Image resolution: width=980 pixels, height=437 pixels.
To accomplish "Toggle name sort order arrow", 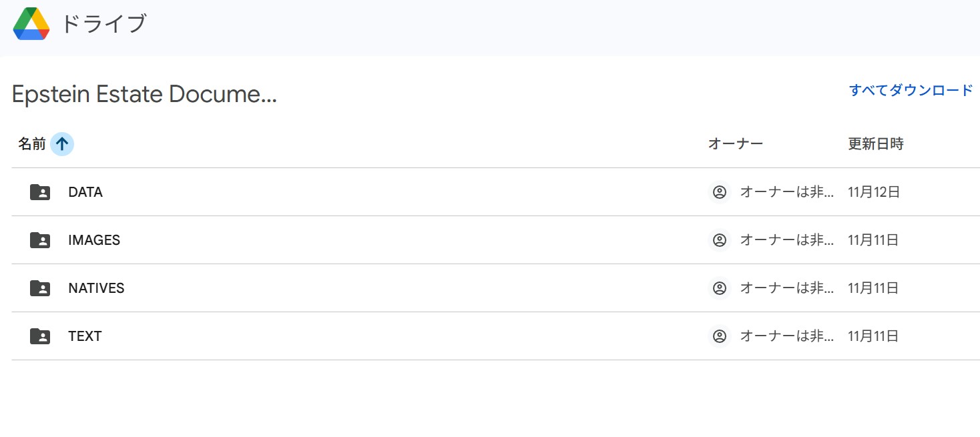I will pyautogui.click(x=62, y=143).
